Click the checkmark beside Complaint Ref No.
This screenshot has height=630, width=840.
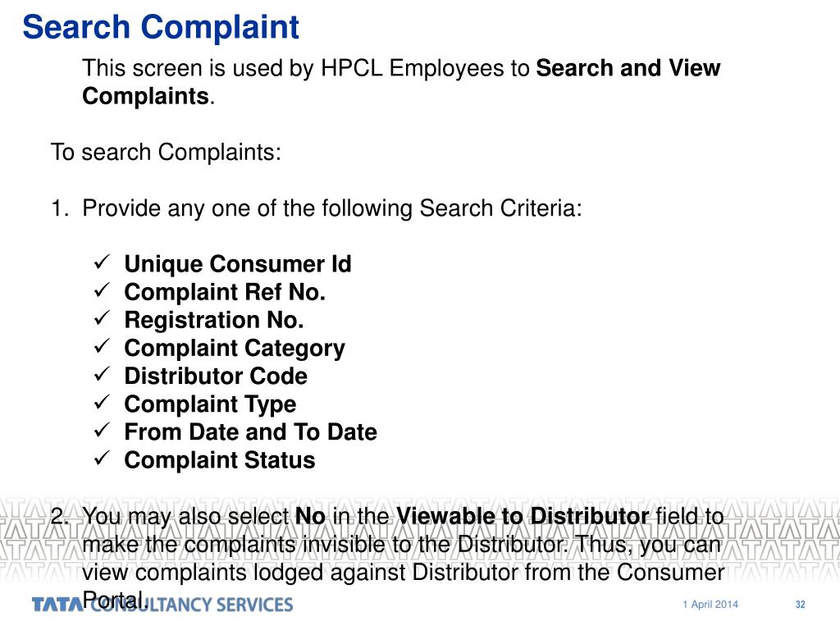pyautogui.click(x=102, y=291)
